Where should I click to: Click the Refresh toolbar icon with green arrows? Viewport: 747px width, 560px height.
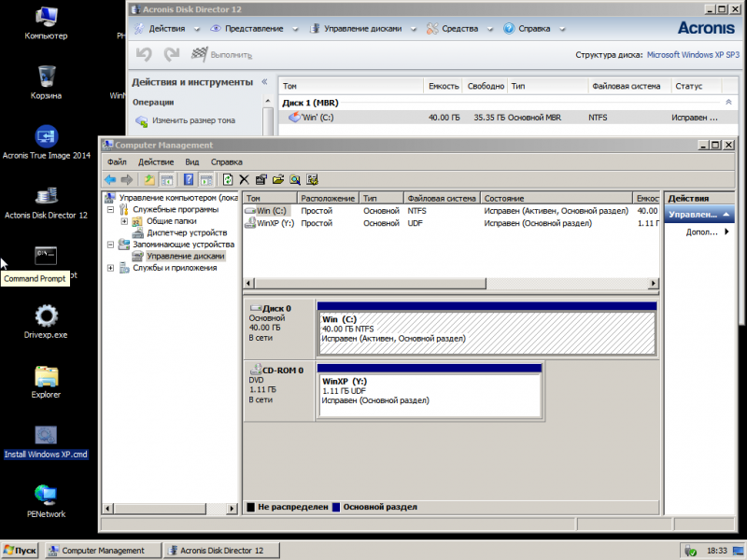coord(228,179)
